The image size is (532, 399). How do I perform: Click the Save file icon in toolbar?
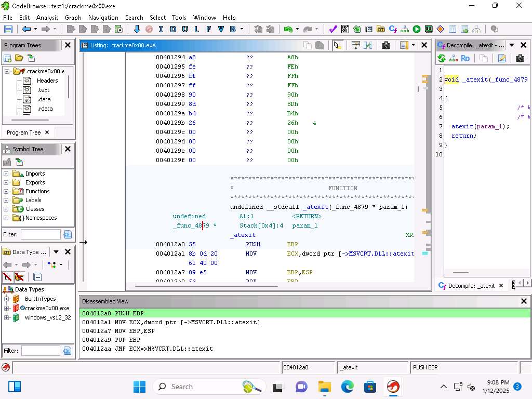8,29
